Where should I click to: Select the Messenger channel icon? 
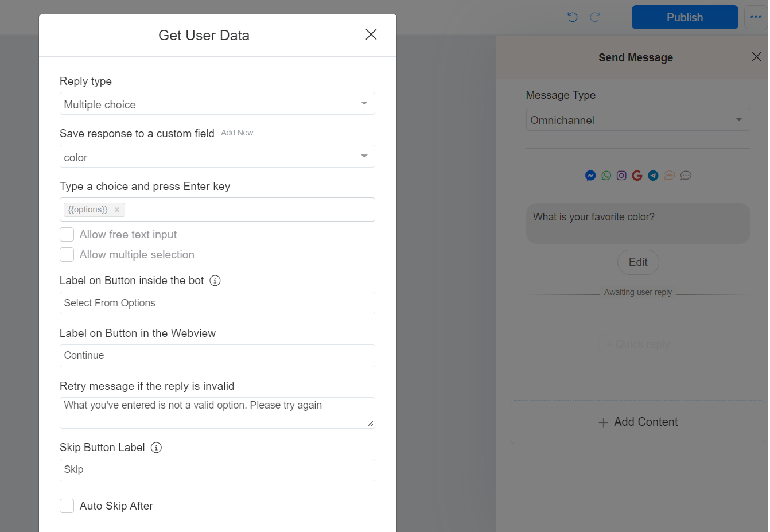click(x=590, y=175)
